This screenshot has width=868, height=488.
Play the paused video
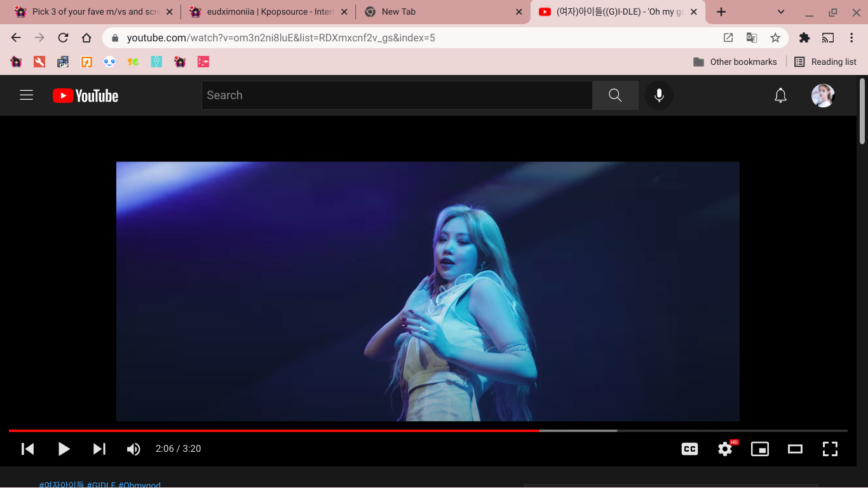[64, 449]
